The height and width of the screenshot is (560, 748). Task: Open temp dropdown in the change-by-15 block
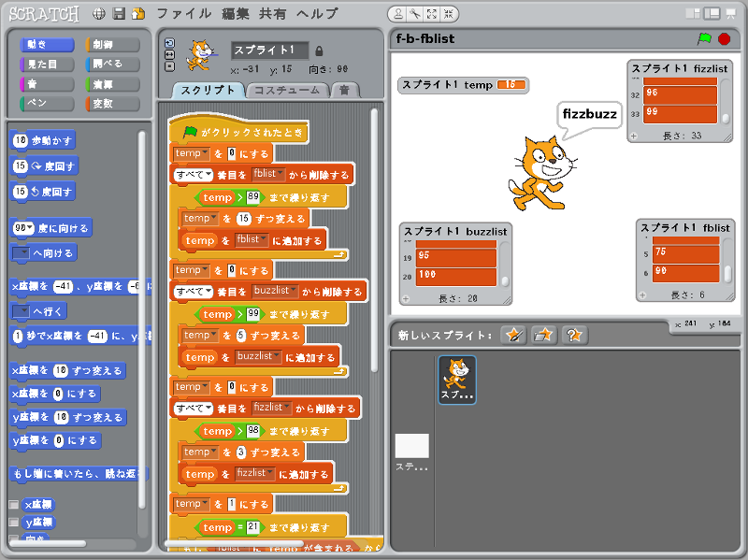coord(201,219)
